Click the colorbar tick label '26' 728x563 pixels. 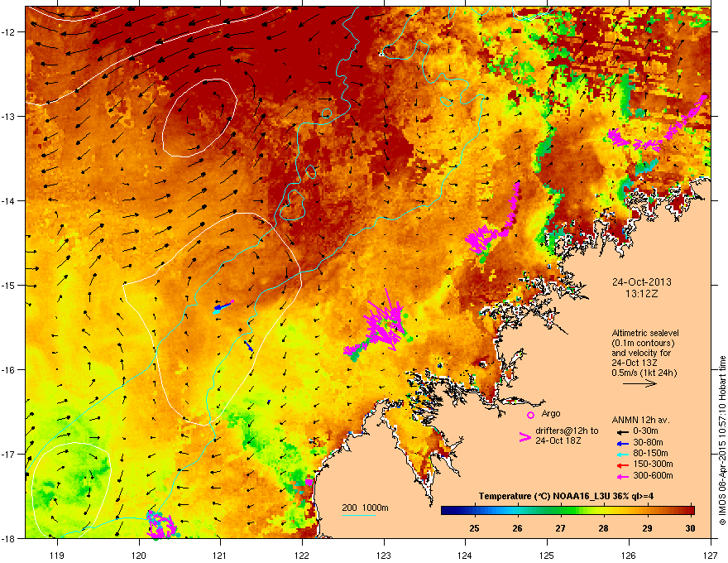(x=517, y=528)
